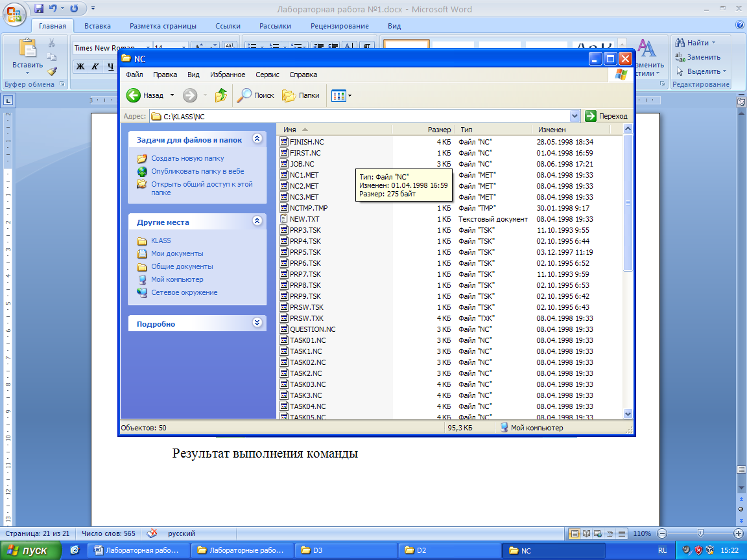Open the Start menu пуск button
Image resolution: width=747 pixels, height=560 pixels.
tap(31, 550)
